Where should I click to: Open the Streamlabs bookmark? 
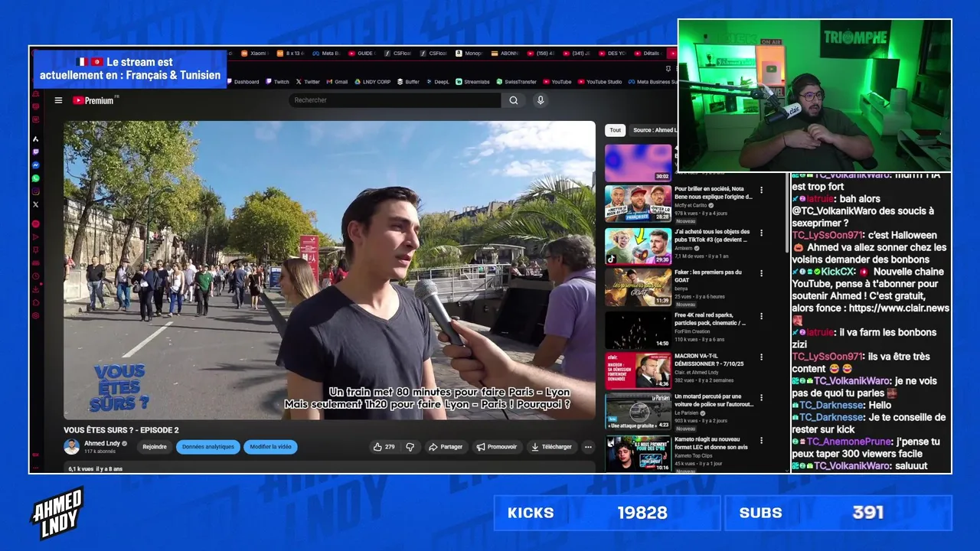click(x=472, y=82)
